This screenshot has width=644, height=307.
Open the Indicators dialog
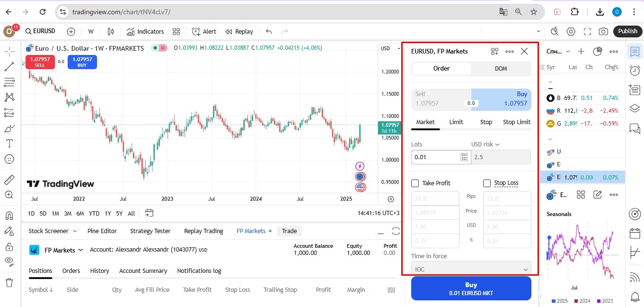145,31
